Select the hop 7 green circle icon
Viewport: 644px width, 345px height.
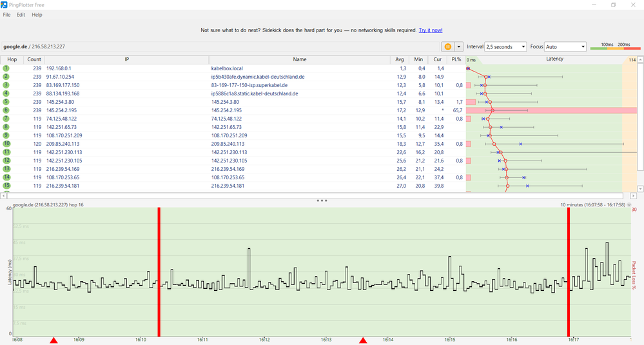pyautogui.click(x=6, y=119)
